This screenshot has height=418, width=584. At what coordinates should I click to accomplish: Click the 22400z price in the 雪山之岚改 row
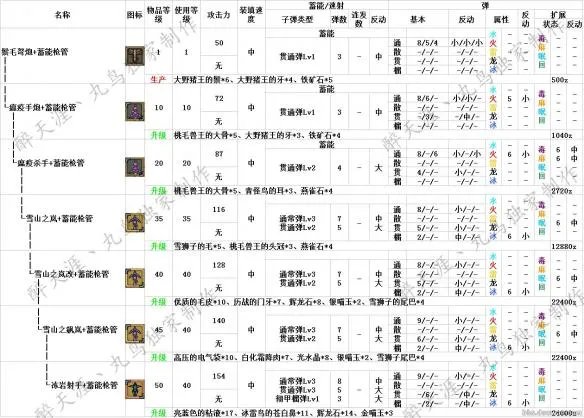(564, 302)
